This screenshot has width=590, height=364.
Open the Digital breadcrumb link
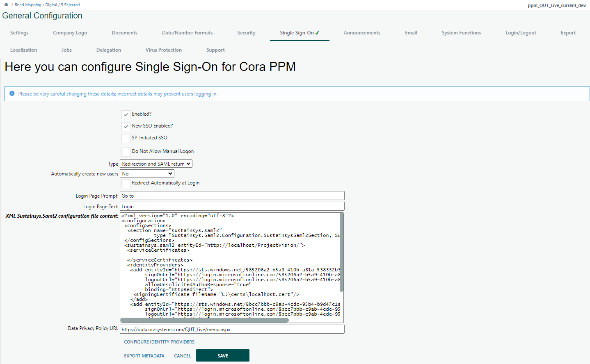coord(51,5)
